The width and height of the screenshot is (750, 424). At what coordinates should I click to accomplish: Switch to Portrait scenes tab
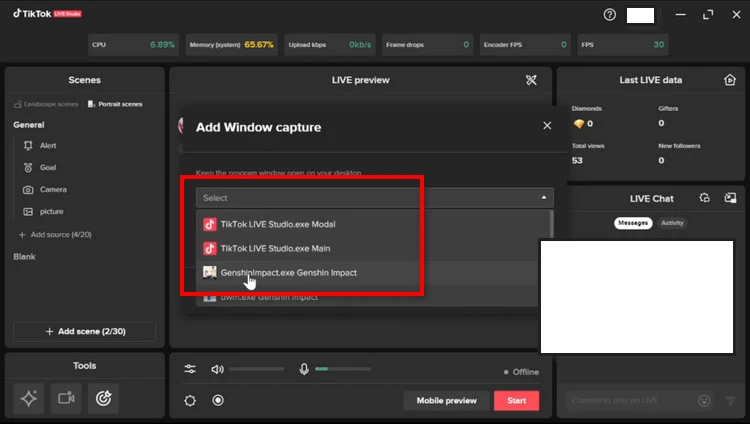pos(115,104)
